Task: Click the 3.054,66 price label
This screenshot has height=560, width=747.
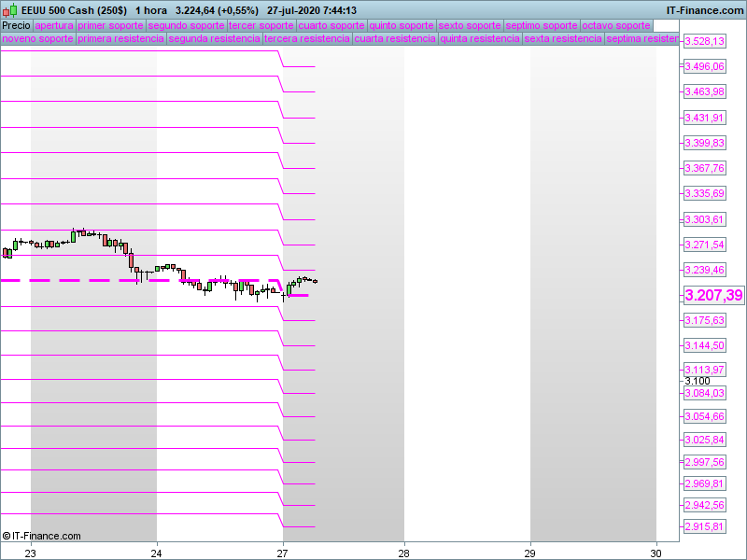Action: (705, 416)
